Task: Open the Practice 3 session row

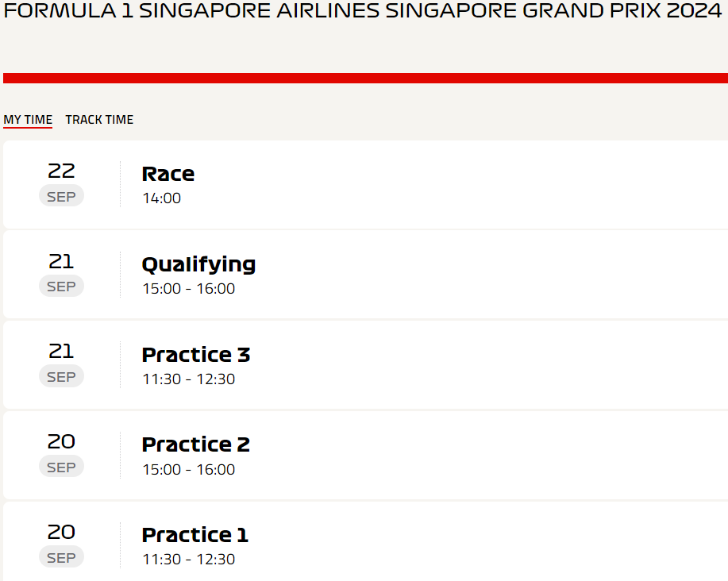Action: 365,365
